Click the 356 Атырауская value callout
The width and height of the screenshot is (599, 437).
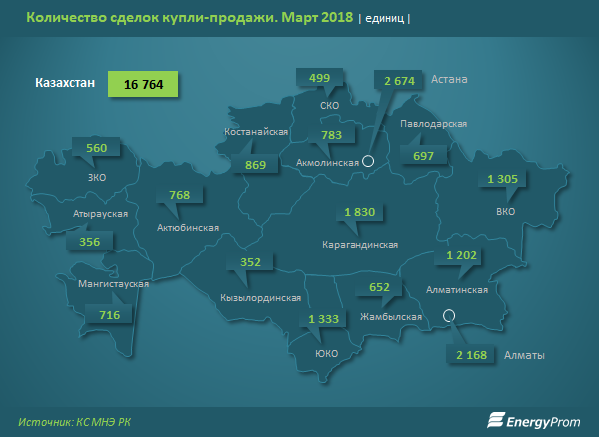(x=89, y=242)
